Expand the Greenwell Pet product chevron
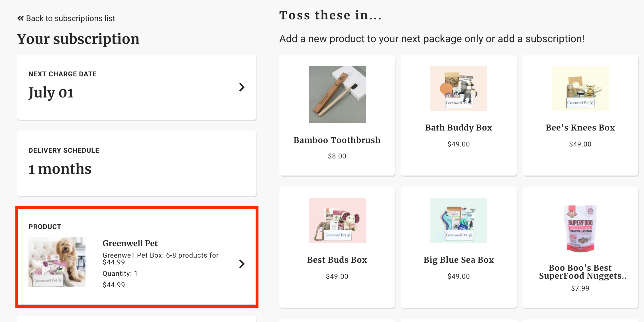This screenshot has height=322, width=644. (x=242, y=264)
